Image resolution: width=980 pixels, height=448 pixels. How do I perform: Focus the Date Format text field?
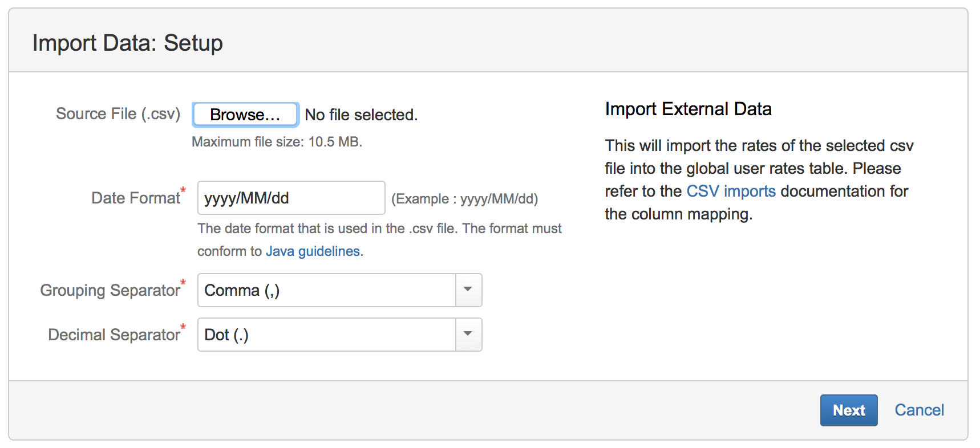tap(291, 198)
